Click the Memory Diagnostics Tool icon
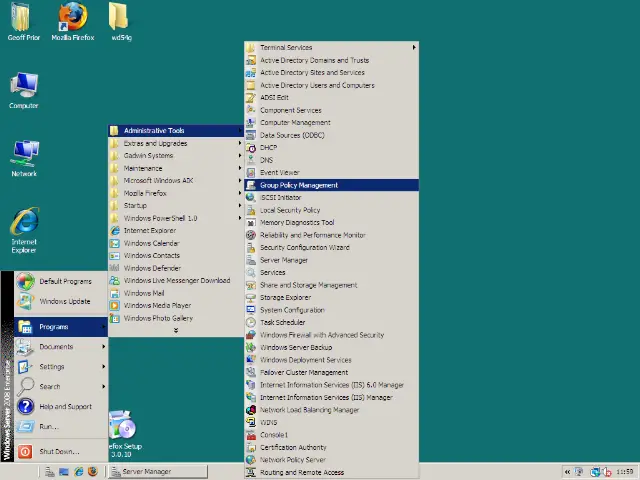 pyautogui.click(x=251, y=222)
